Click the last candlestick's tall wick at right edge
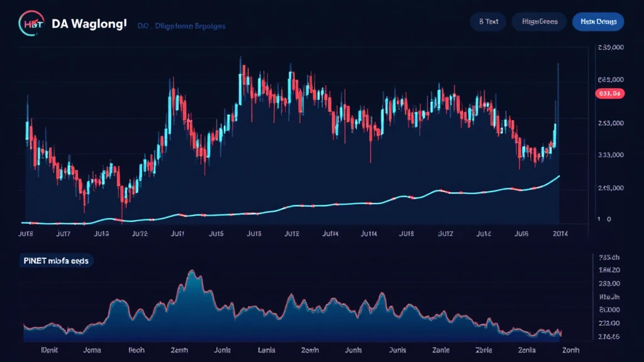Screen dimensions: 644x362 [x=557, y=82]
